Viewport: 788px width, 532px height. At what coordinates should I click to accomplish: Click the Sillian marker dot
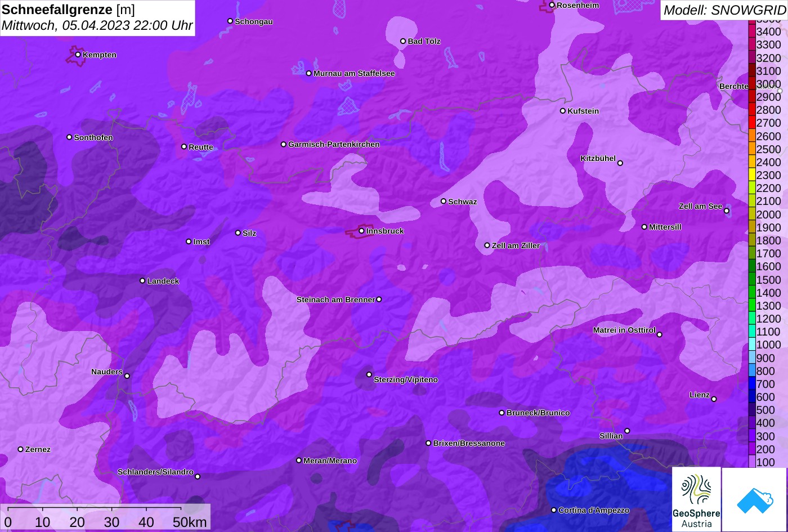tap(627, 431)
